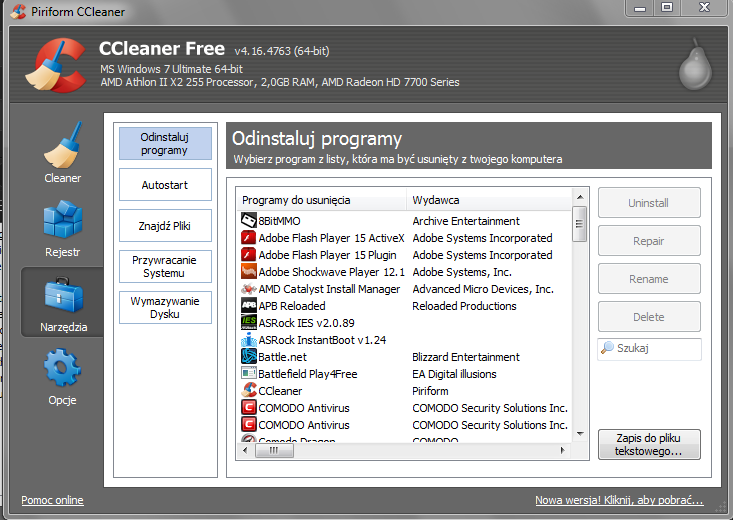The width and height of the screenshot is (733, 520).
Task: Click the ASRock InstantBoot icon
Action: 249,339
